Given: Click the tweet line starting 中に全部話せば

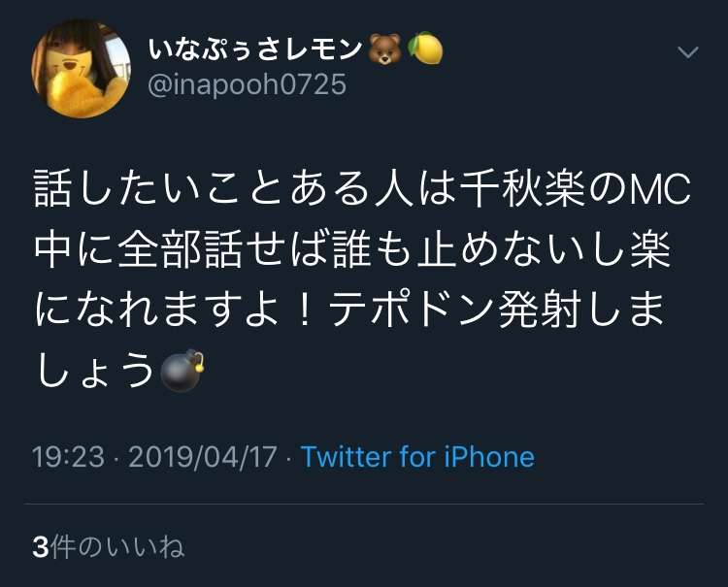Looking at the screenshot, I should [353, 250].
